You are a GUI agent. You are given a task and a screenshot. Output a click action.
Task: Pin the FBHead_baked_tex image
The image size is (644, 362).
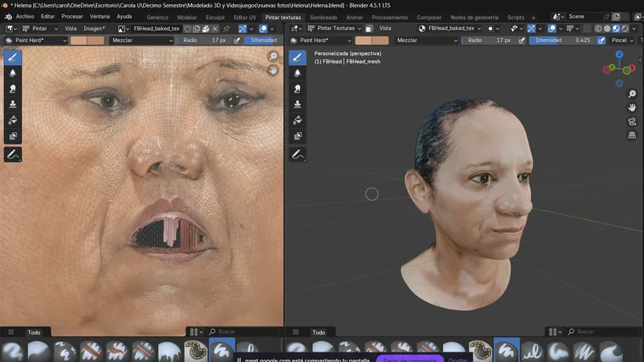(226, 29)
